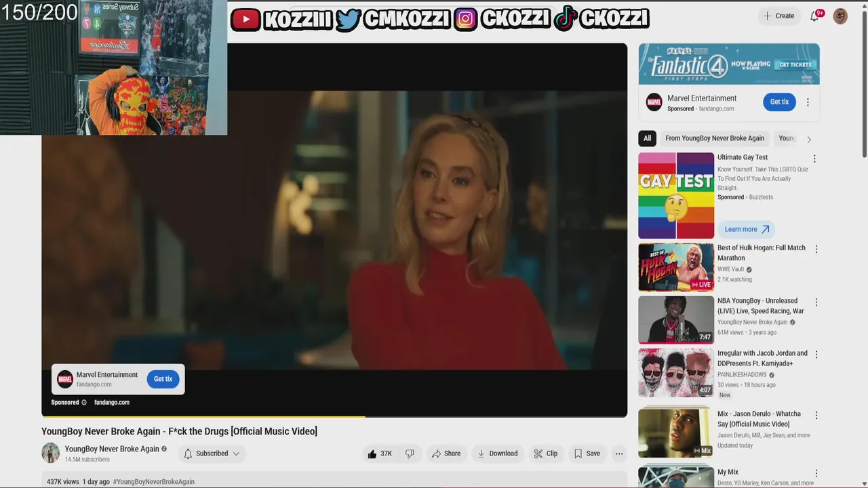868x488 pixels.
Task: Open YoungBoy Never Broke Again channel name
Action: pyautogui.click(x=112, y=449)
